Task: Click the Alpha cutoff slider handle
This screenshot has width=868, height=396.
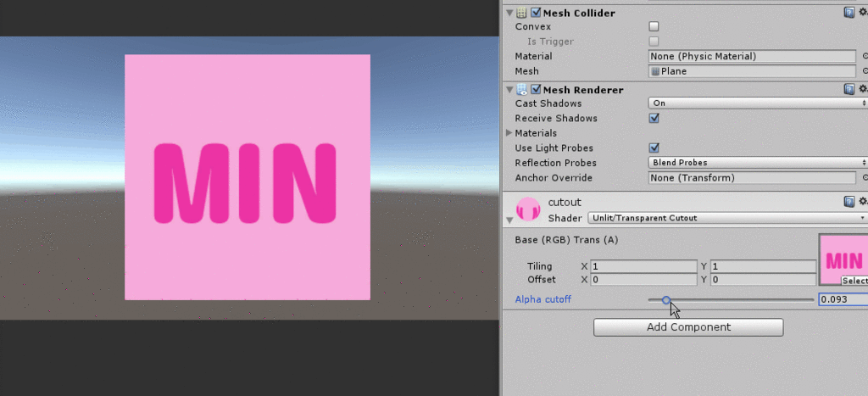Action: [x=666, y=299]
